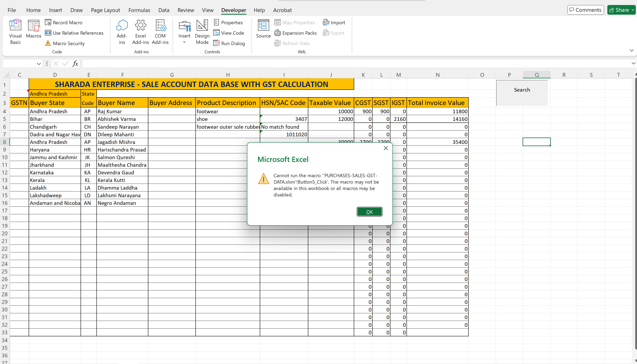Screen dimensions: 637x364
Task: Open the Acrobat tab
Action: point(282,10)
